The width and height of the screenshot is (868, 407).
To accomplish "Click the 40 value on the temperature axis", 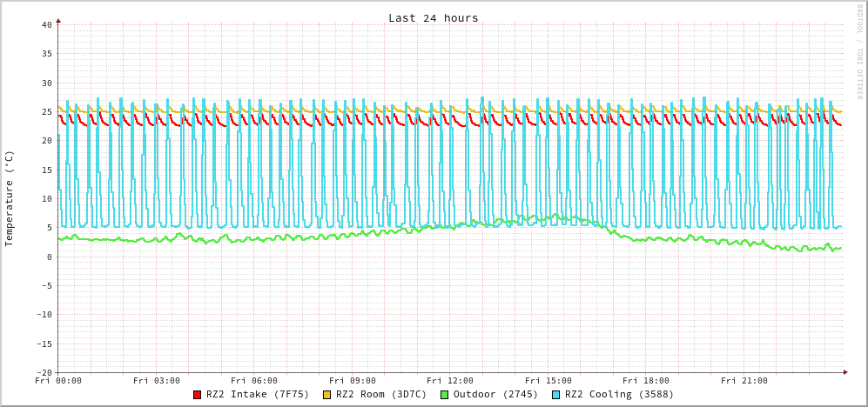I will point(46,24).
